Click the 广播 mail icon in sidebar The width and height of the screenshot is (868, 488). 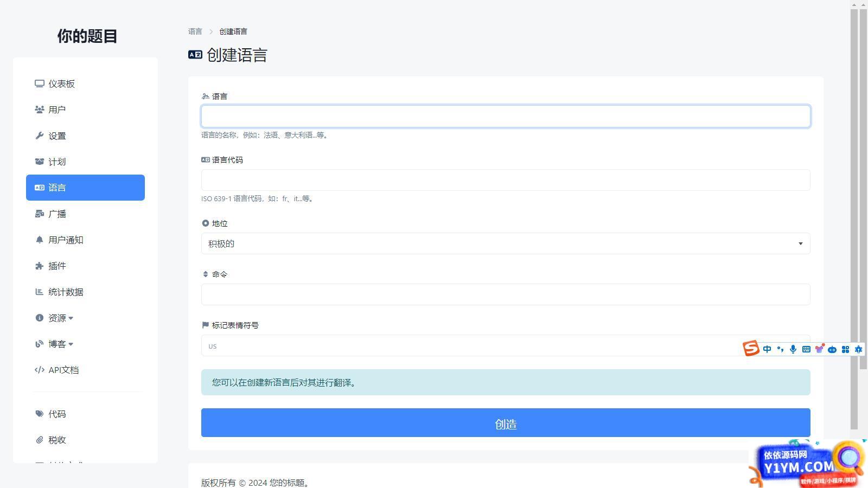point(39,214)
